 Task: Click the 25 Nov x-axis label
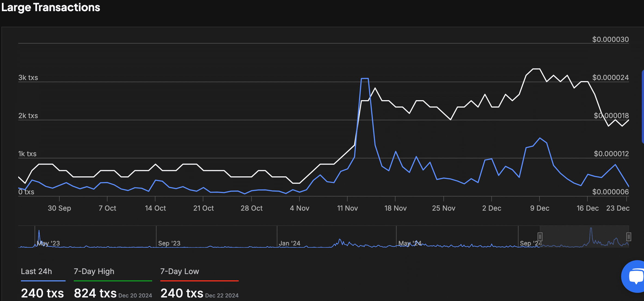444,208
